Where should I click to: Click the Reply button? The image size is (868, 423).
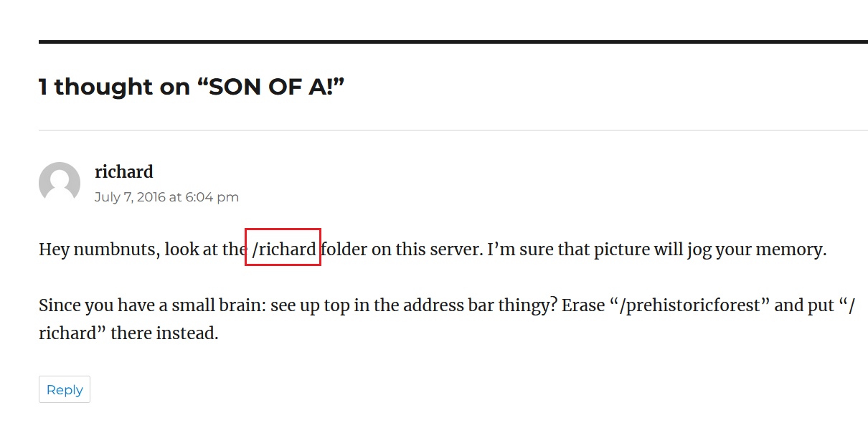pos(65,389)
